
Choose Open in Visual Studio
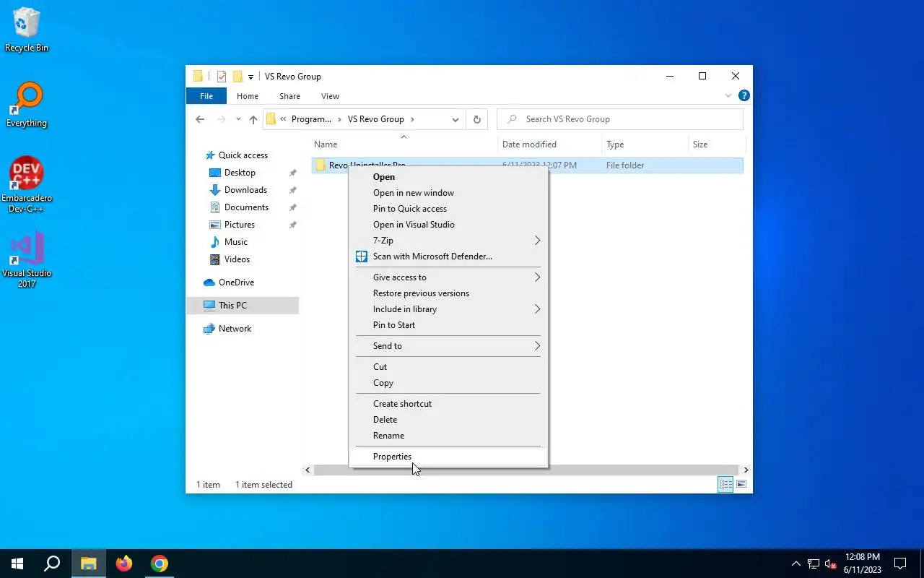448,225
